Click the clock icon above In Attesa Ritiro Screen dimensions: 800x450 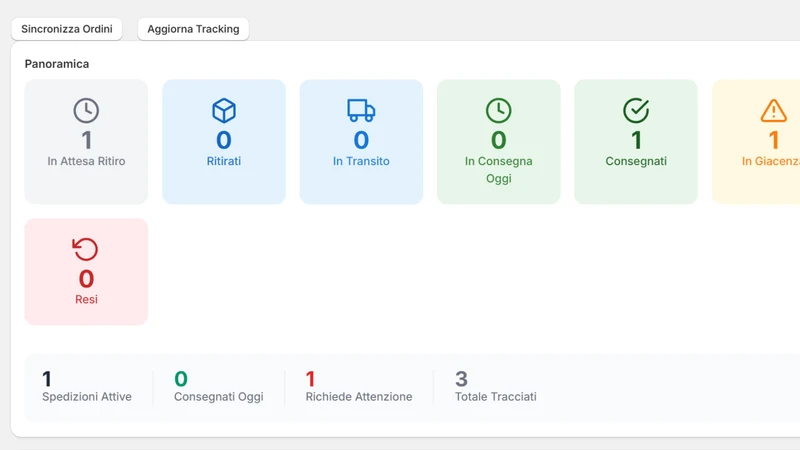(86, 110)
